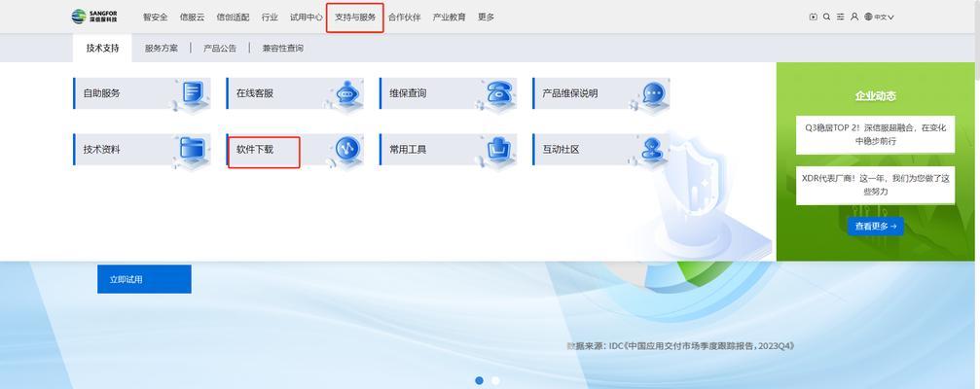Screen dimensions: 980x389
Task: Open the 信创适配 menu
Action: click(x=233, y=18)
